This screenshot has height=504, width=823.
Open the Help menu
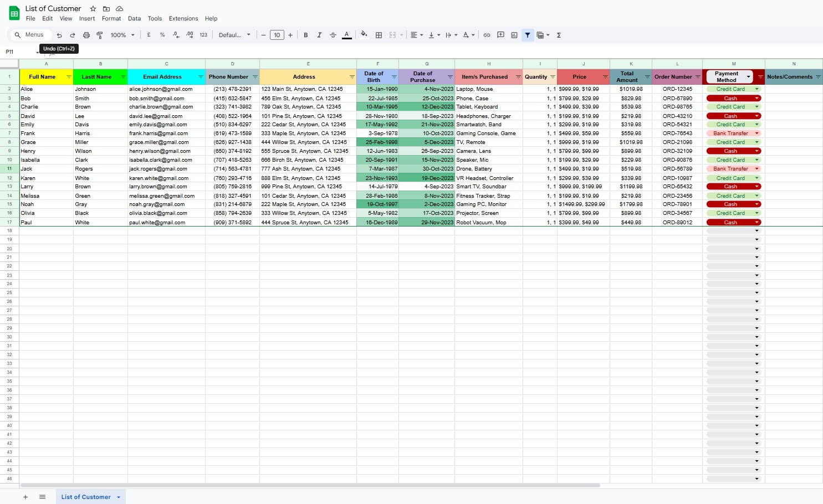pyautogui.click(x=211, y=18)
